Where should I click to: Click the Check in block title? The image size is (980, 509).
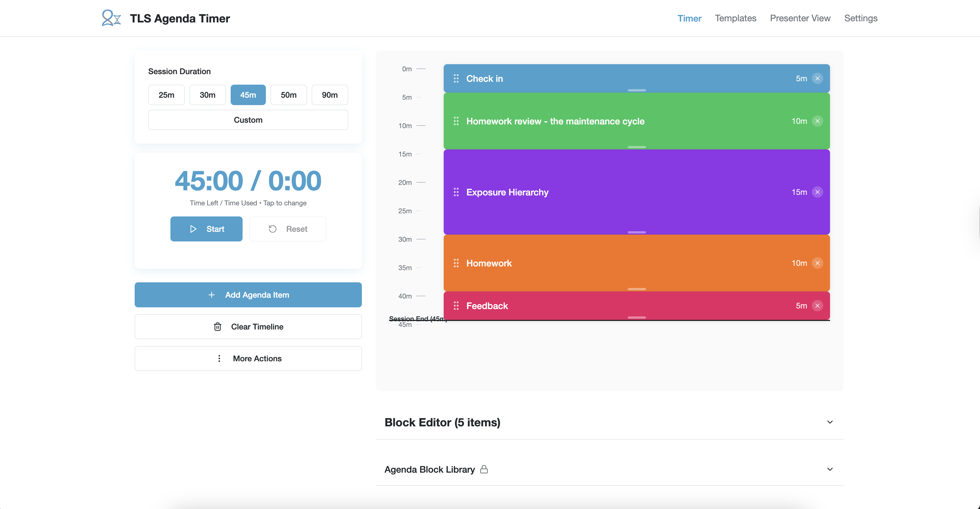484,78
